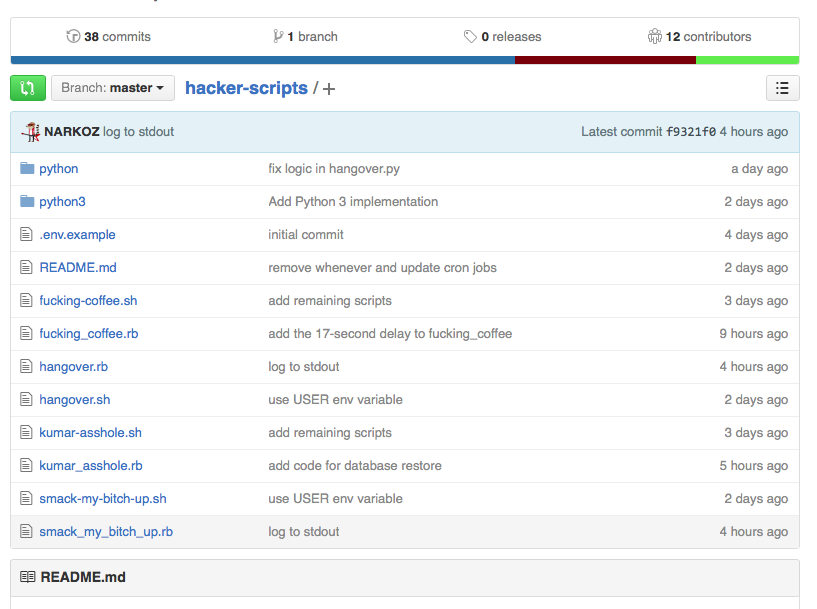Open kumar-asshole.sh file
The width and height of the screenshot is (817, 609).
pyautogui.click(x=91, y=433)
